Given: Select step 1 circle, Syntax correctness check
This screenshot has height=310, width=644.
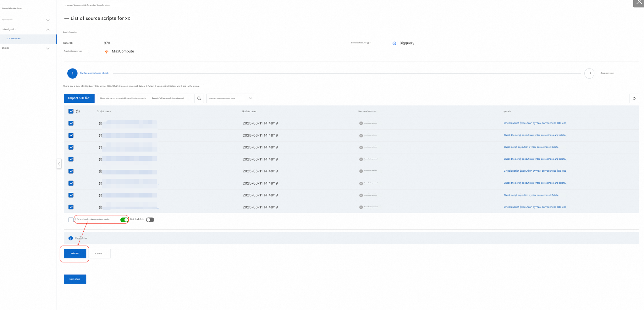Looking at the screenshot, I should (x=72, y=73).
